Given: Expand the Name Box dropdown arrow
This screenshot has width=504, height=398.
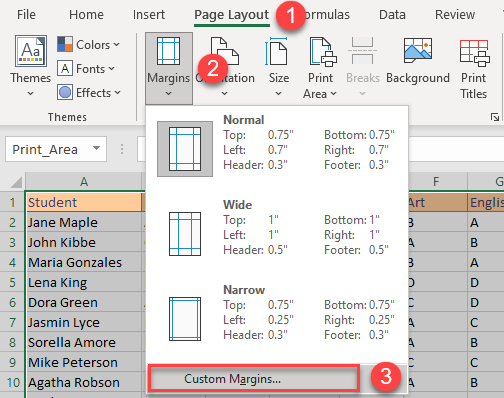Looking at the screenshot, I should coord(96,148).
